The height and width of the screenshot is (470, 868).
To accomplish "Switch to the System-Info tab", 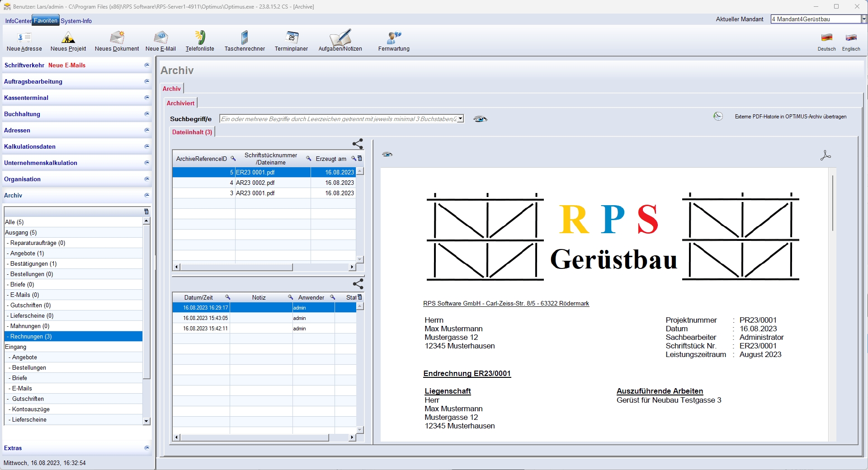I will click(x=76, y=21).
